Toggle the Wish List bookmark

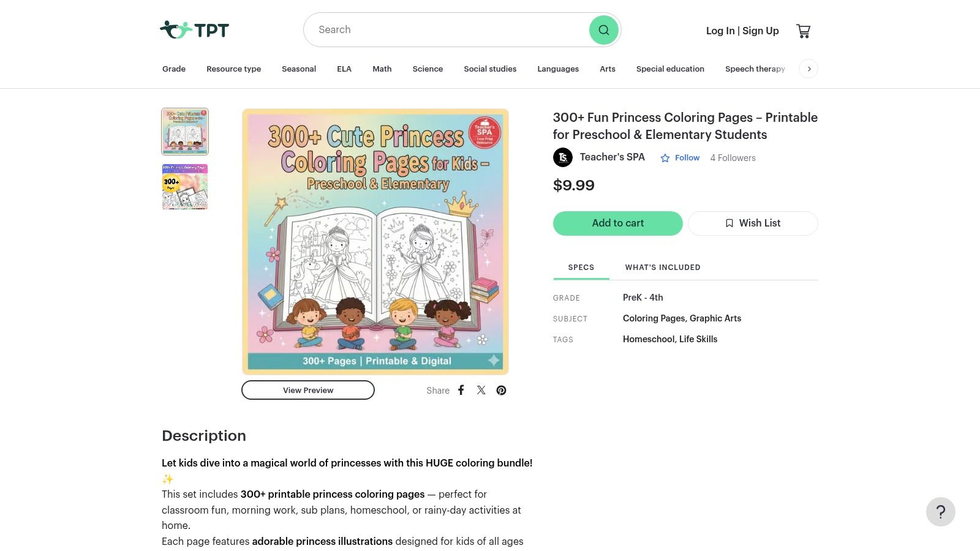pos(753,223)
